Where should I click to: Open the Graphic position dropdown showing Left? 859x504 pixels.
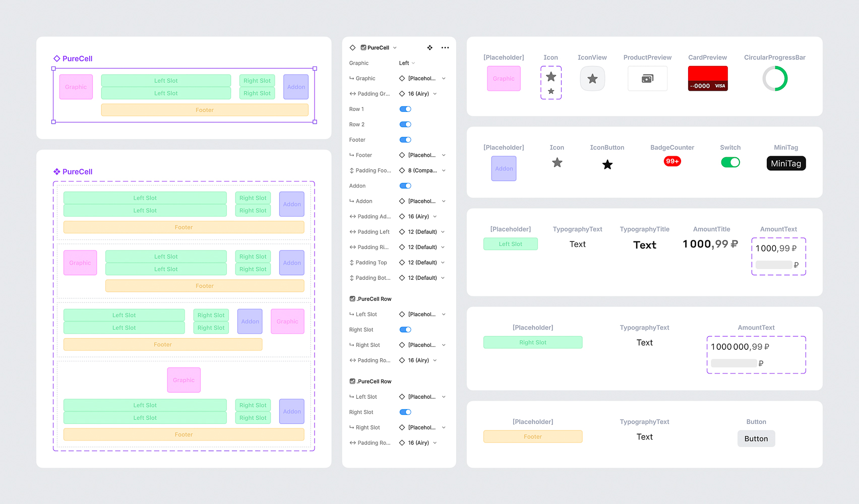point(407,63)
